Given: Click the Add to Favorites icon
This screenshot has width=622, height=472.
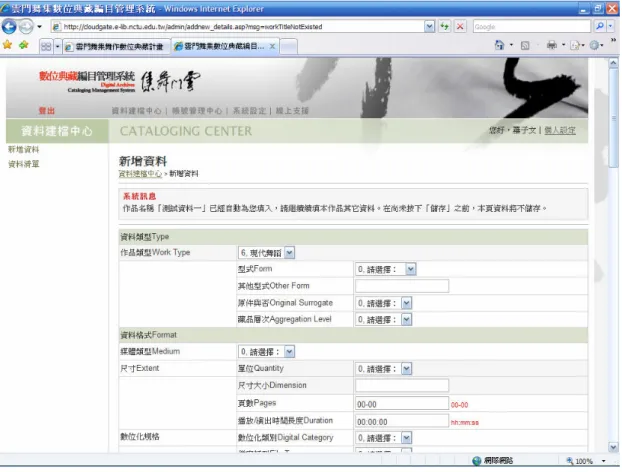Looking at the screenshot, I should tap(24, 45).
